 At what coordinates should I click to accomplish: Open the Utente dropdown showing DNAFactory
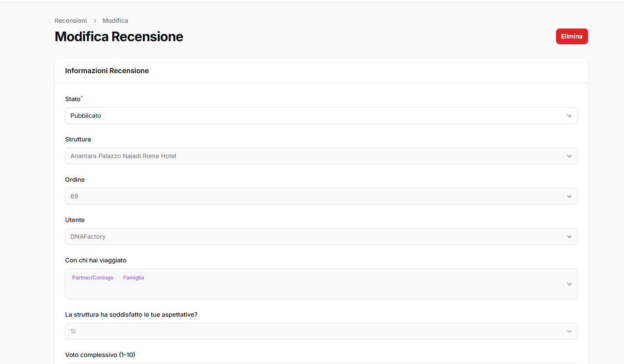307,237
